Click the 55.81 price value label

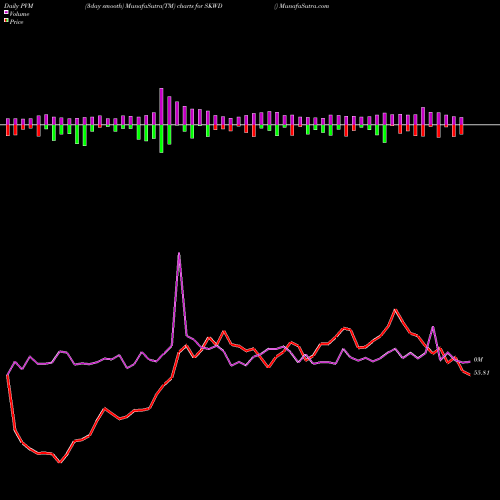coord(481,373)
